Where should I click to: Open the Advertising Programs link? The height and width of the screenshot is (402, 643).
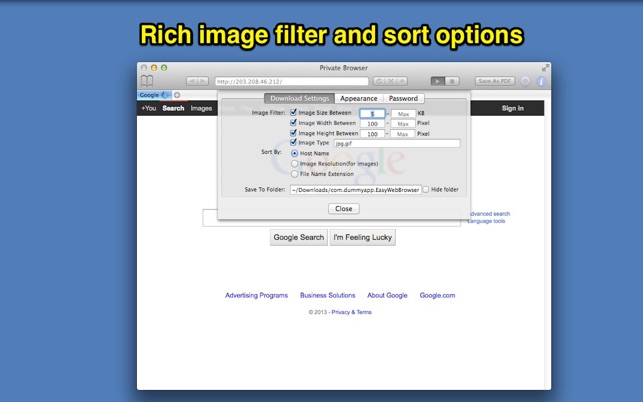[x=256, y=295]
